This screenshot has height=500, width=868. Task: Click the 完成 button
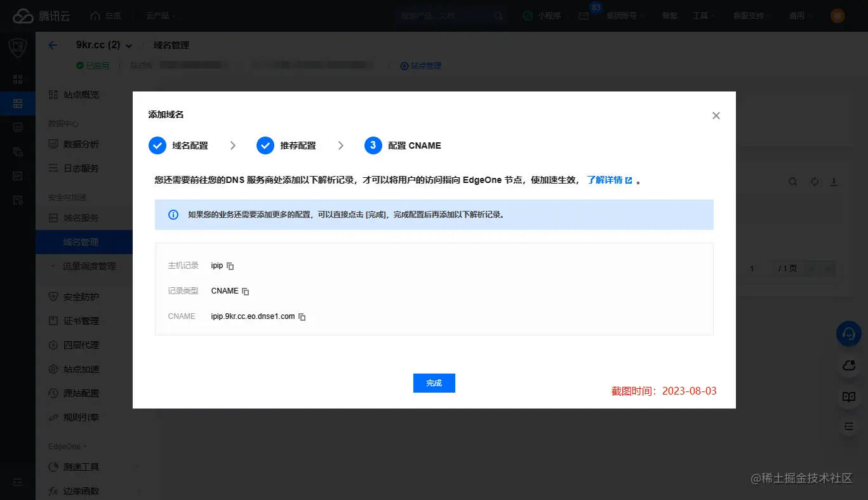434,383
